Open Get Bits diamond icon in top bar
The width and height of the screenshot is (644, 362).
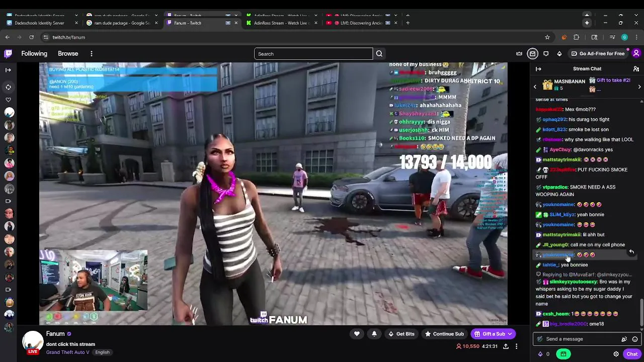[559, 54]
